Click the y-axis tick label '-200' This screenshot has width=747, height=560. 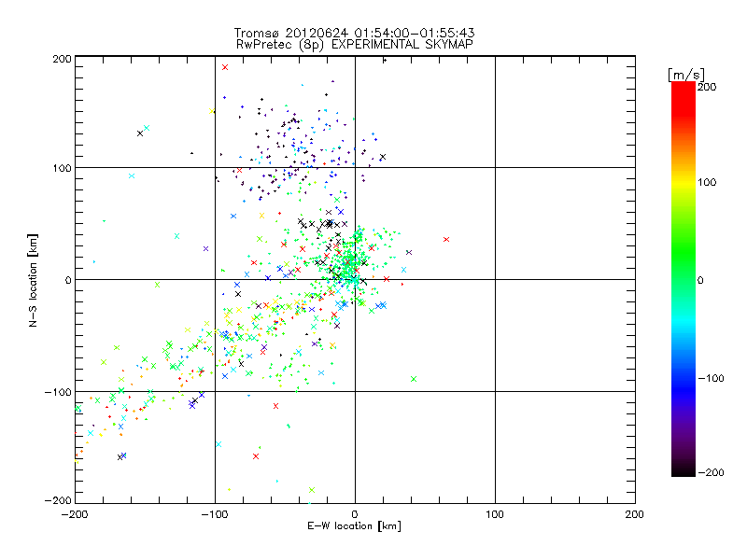coord(58,500)
